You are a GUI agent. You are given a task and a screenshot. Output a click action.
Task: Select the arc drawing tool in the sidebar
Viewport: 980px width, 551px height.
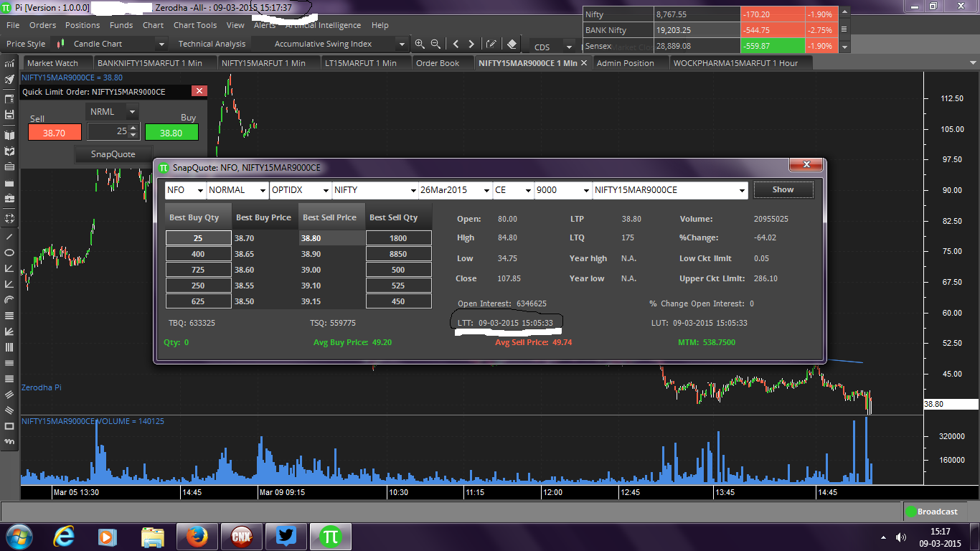9,300
